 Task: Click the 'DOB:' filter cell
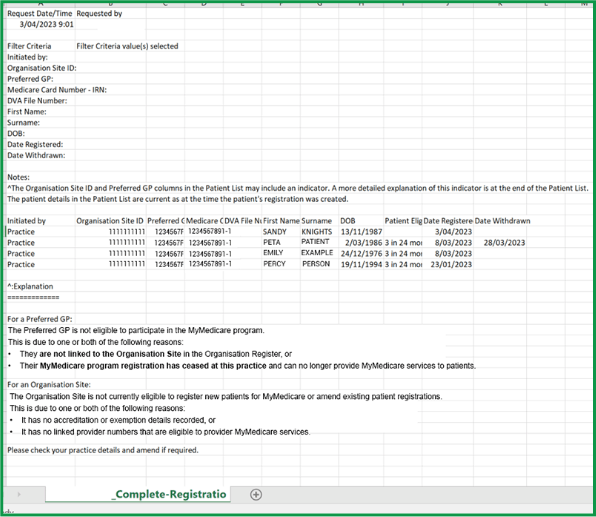[x=16, y=134]
